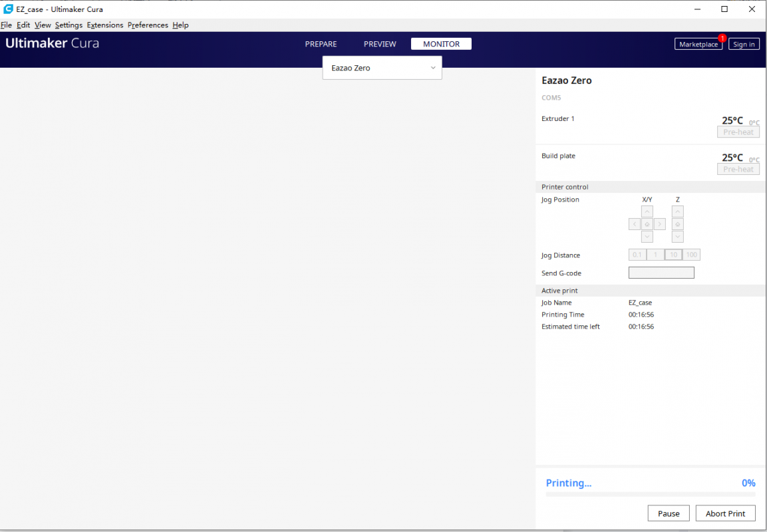Jog the print head up on X/Y
This screenshot has height=532, width=767.
click(647, 211)
